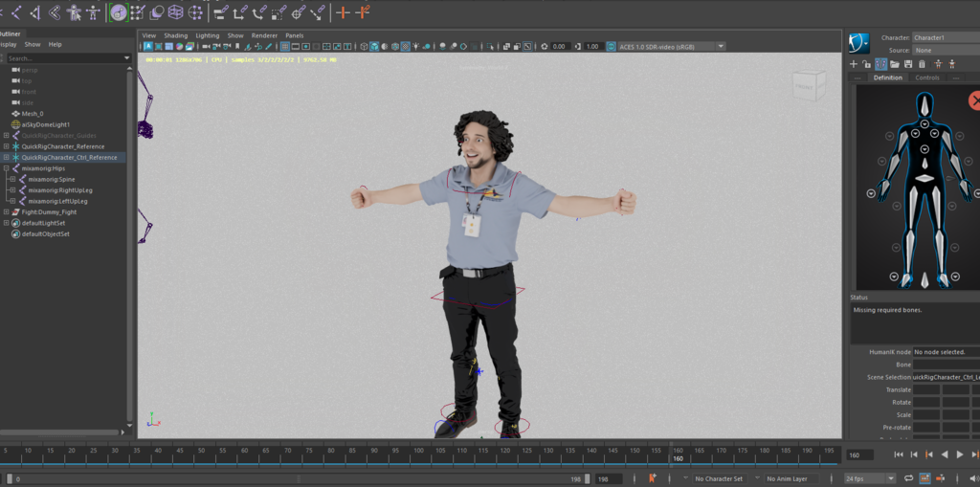Play the animation forwards
Image resolution: width=980 pixels, height=487 pixels.
click(960, 454)
